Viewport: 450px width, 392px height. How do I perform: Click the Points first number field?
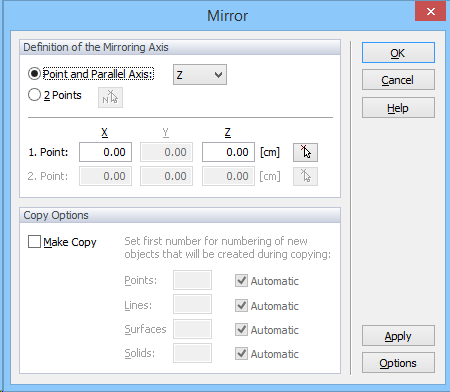point(192,280)
